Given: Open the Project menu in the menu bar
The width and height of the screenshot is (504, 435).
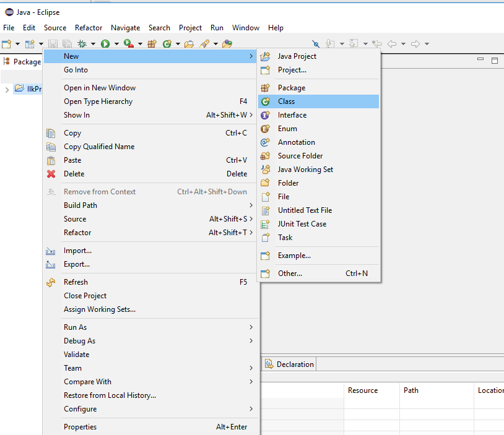Looking at the screenshot, I should coord(190,28).
